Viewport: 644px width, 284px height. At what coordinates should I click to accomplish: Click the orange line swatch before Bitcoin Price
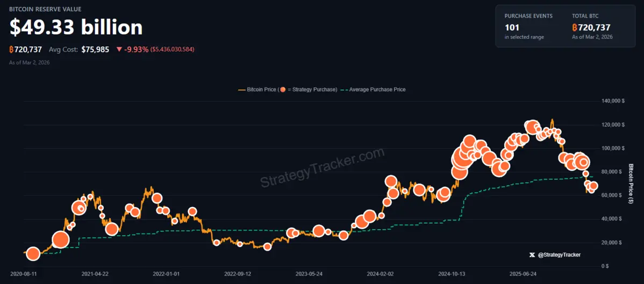241,90
